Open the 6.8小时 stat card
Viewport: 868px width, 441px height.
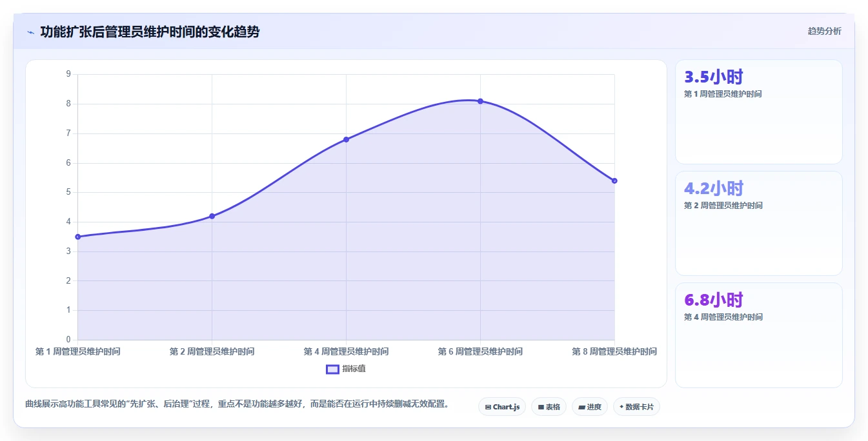point(759,335)
